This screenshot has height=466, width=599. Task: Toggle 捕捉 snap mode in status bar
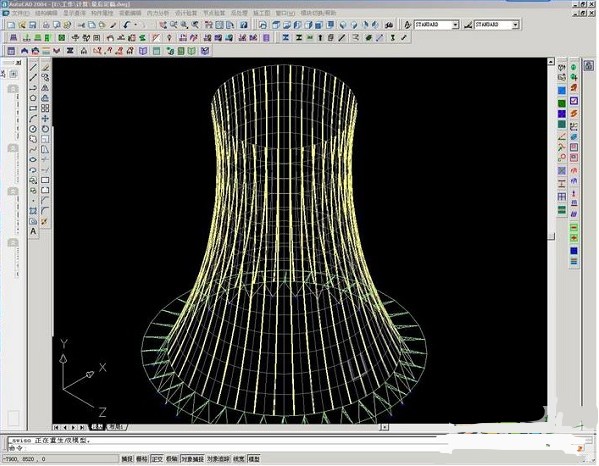coord(127,459)
